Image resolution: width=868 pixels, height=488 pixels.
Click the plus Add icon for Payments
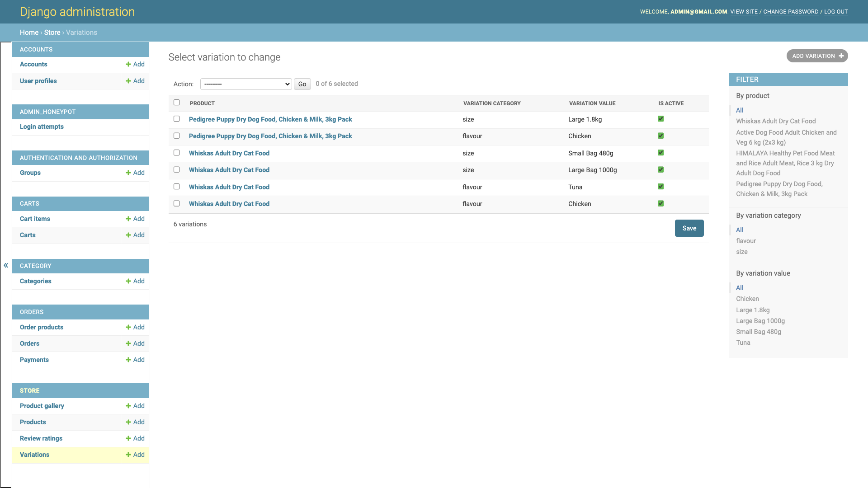click(135, 360)
